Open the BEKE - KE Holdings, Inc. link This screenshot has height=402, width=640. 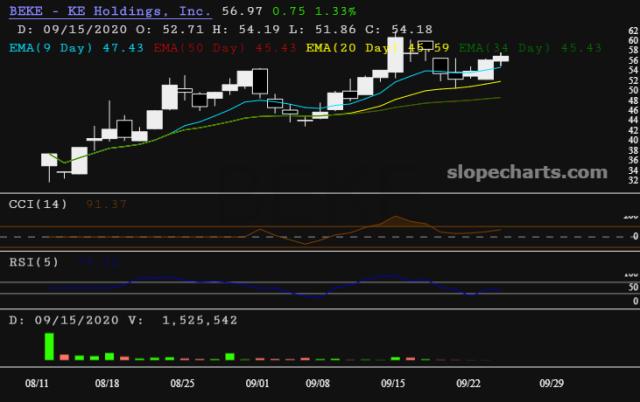pyautogui.click(x=110, y=11)
